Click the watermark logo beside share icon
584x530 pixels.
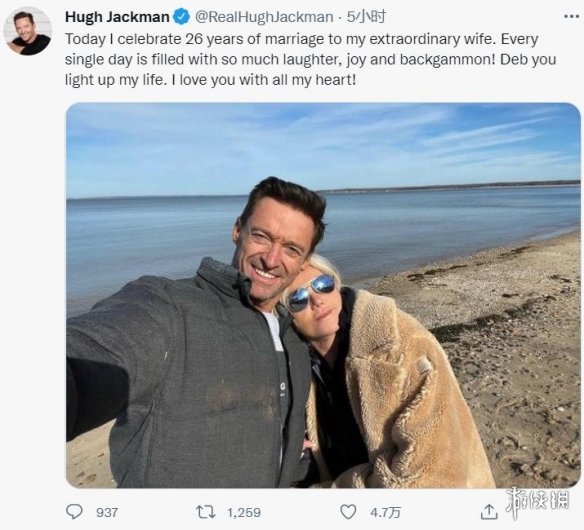click(536, 501)
